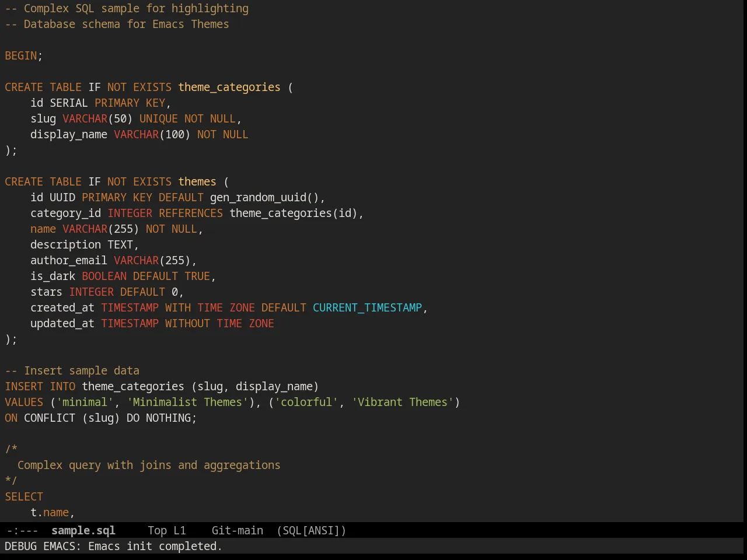Viewport: 747px width, 560px height.
Task: Click the 'minimal' string literal
Action: tap(85, 402)
